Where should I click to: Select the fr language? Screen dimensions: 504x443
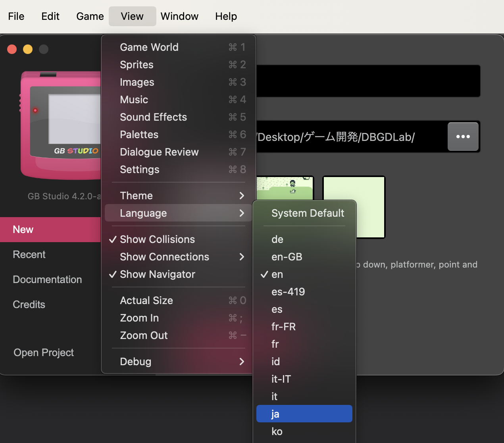pyautogui.click(x=304, y=344)
